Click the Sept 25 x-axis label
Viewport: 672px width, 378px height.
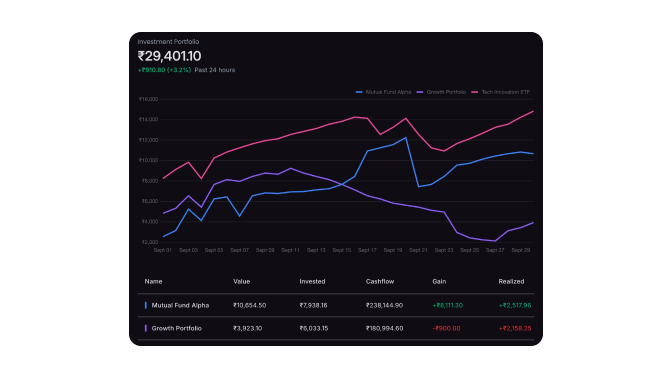click(x=469, y=250)
